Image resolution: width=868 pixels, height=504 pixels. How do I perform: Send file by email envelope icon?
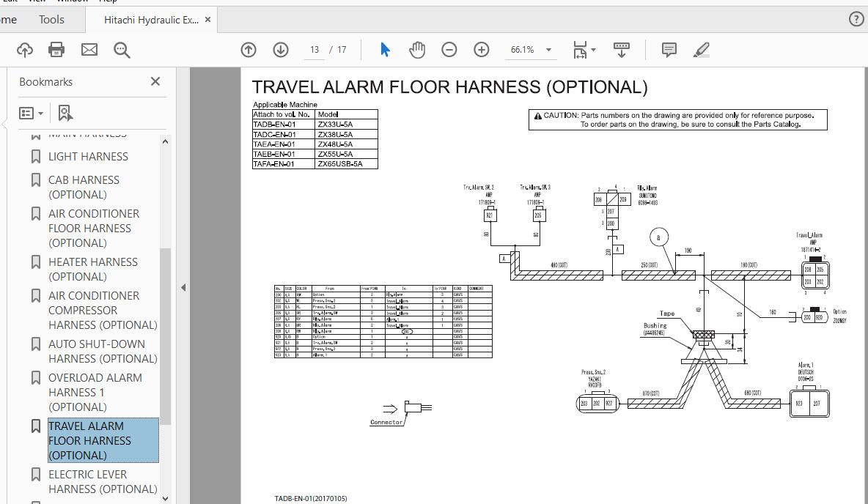(x=89, y=50)
